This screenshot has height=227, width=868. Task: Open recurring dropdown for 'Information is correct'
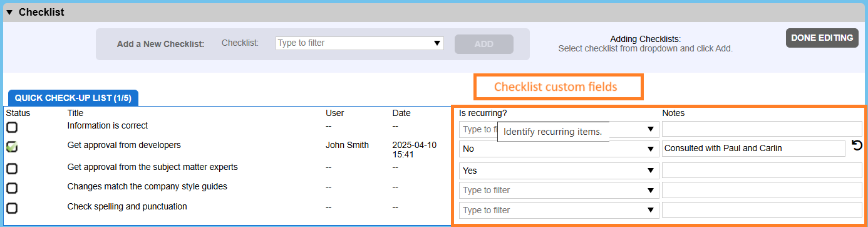(x=650, y=130)
